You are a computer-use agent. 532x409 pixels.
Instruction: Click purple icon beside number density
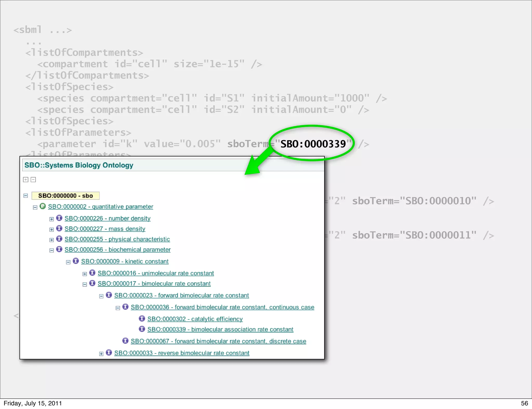click(x=59, y=218)
